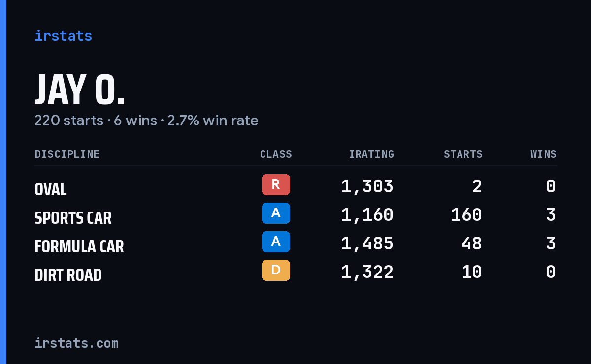Click the orange D class badge for Dirt Road
Image resolution: width=591 pixels, height=364 pixels.
[276, 270]
